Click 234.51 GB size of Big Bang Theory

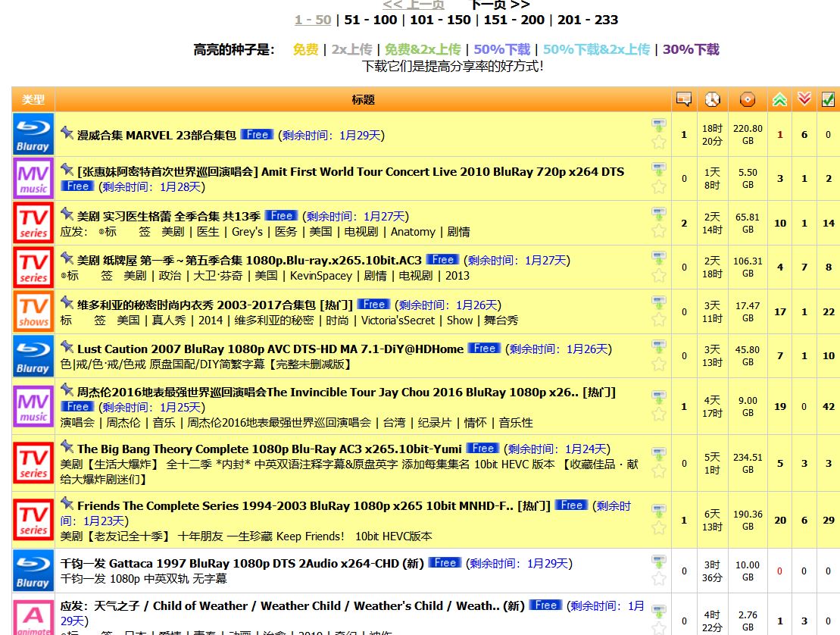pos(748,463)
